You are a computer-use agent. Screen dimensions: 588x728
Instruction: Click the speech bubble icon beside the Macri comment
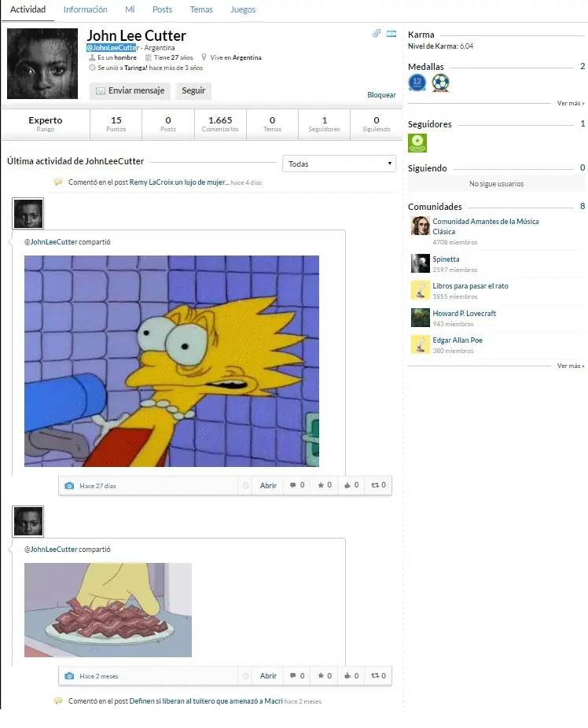point(58,700)
